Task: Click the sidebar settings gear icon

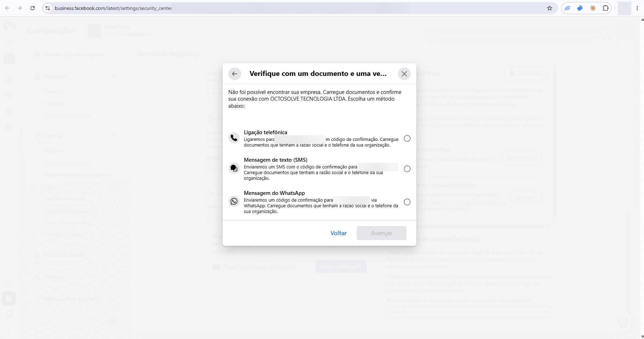Action: click(x=9, y=298)
